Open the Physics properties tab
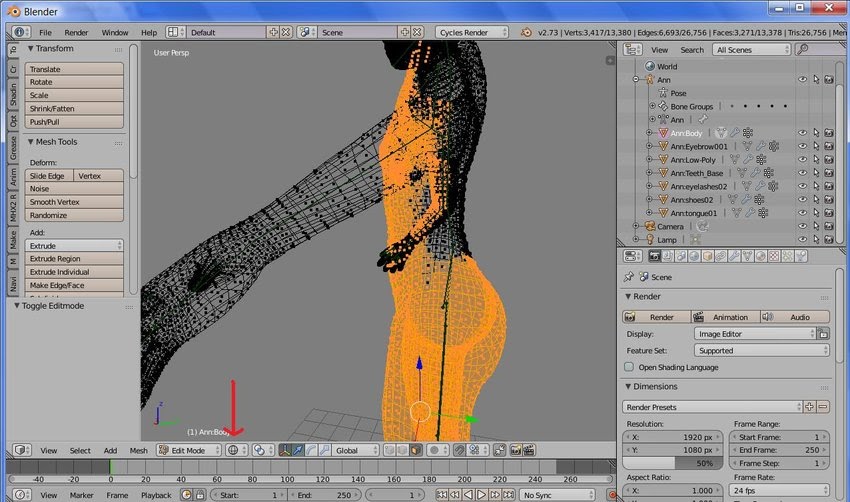 (x=801, y=256)
